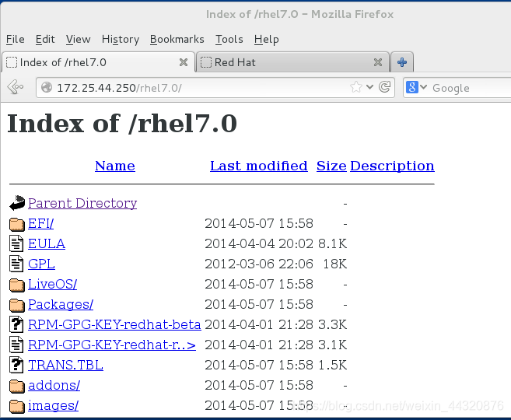The height and width of the screenshot is (420, 511).
Task: Go to Parent Directory link
Action: coord(82,203)
